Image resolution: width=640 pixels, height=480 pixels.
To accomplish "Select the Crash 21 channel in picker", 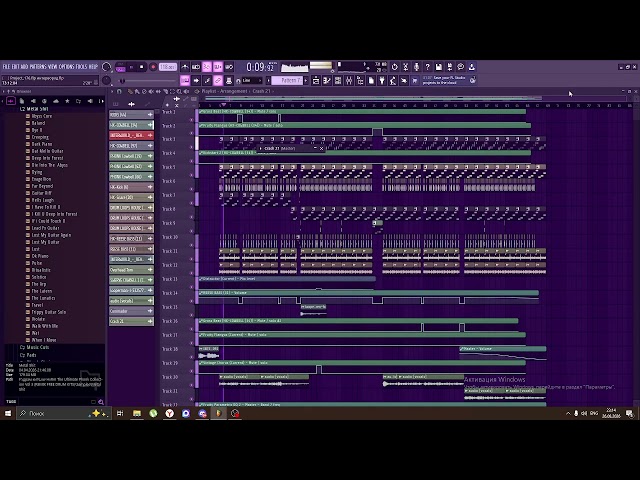I will coord(131,321).
